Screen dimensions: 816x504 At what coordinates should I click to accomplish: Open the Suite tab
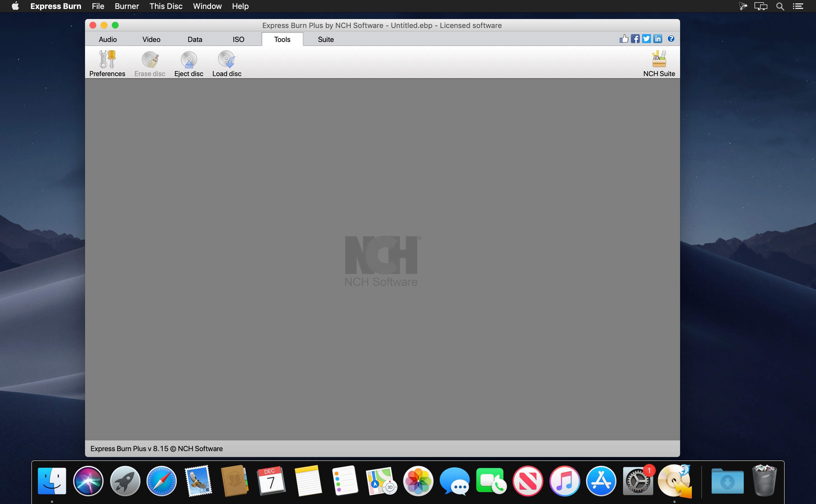pos(326,39)
